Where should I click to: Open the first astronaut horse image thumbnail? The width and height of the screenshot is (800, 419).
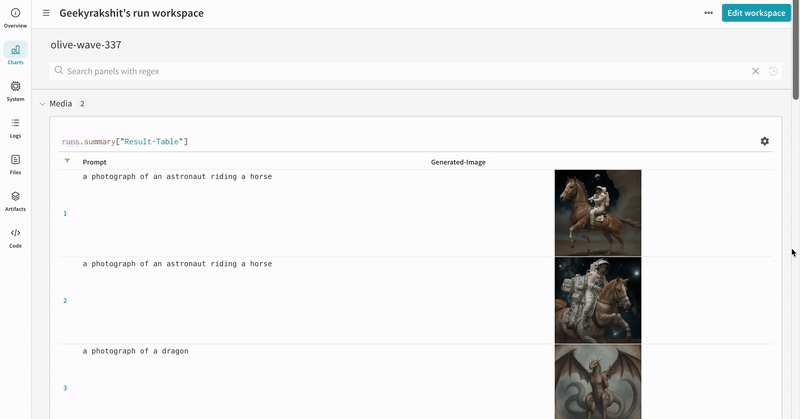(598, 212)
